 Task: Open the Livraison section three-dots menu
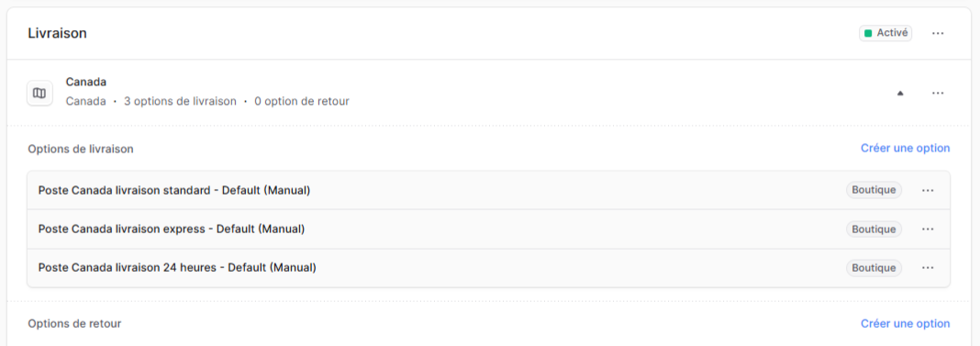[938, 33]
